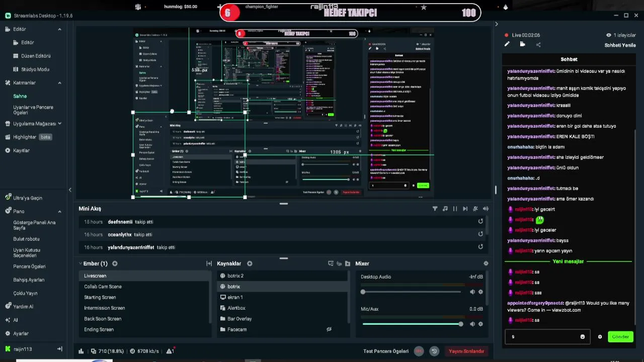Replay the deefnnemii follow alert
The image size is (644, 362).
coord(480,222)
